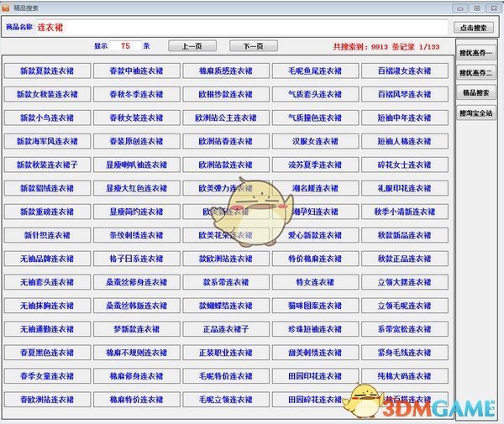This screenshot has height=424, width=504.
Task: Choose keyword 毛呢立领连衣裙
Action: 226,399
